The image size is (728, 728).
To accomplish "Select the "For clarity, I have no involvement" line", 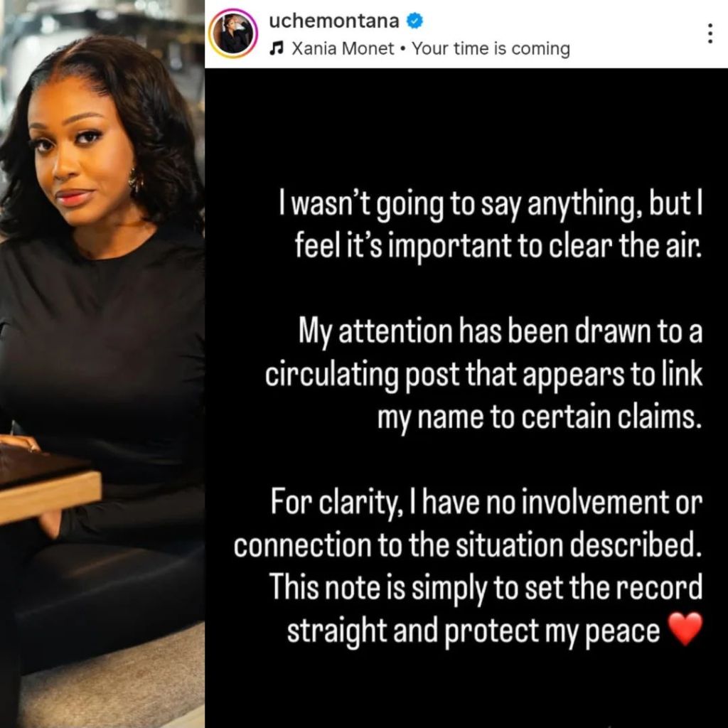I will [x=486, y=503].
